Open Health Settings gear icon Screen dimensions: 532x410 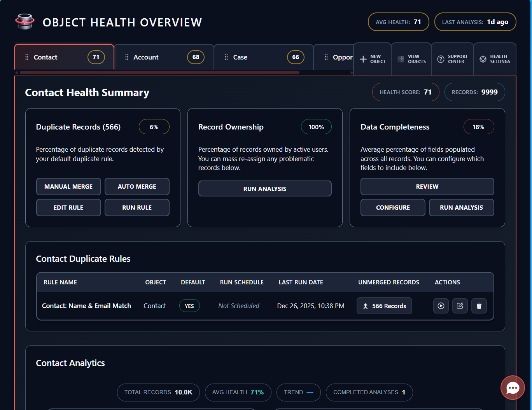tap(483, 59)
